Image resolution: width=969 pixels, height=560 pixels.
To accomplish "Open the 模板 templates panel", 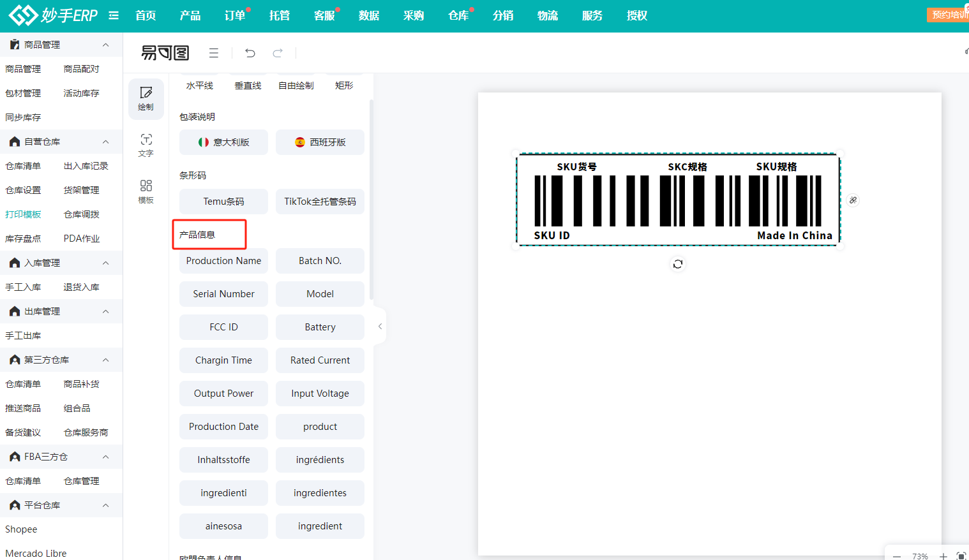I will point(146,191).
